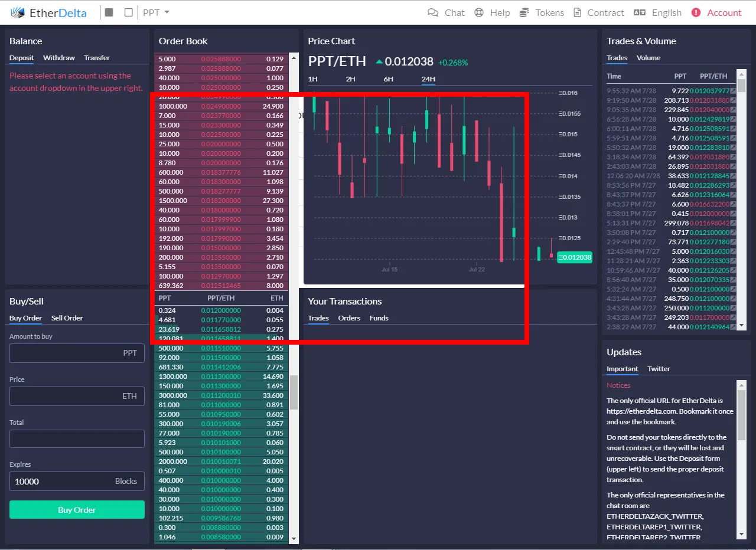This screenshot has height=550, width=756.
Task: Focus the Amount to buy PPT field
Action: [77, 353]
